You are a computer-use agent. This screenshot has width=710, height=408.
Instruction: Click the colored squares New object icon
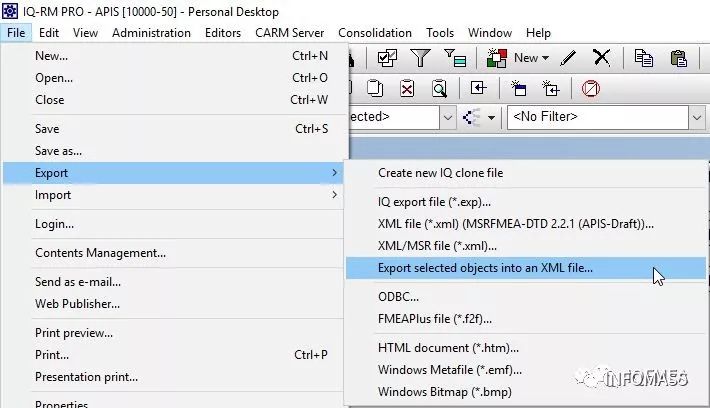click(x=496, y=58)
